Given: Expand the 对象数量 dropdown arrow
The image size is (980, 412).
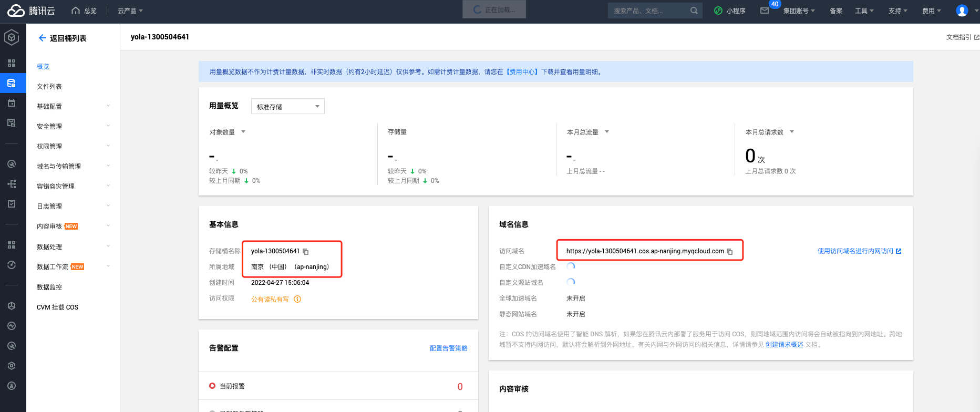Looking at the screenshot, I should pyautogui.click(x=243, y=132).
